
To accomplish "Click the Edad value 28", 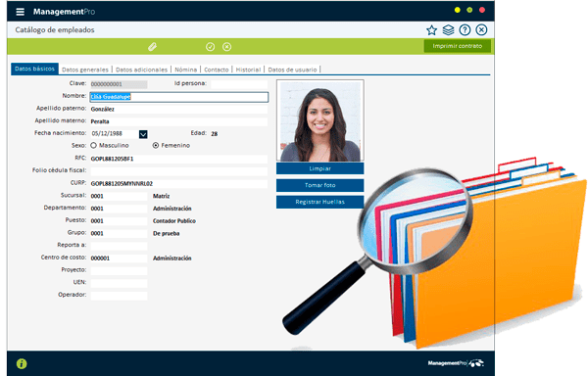I will coord(214,134).
